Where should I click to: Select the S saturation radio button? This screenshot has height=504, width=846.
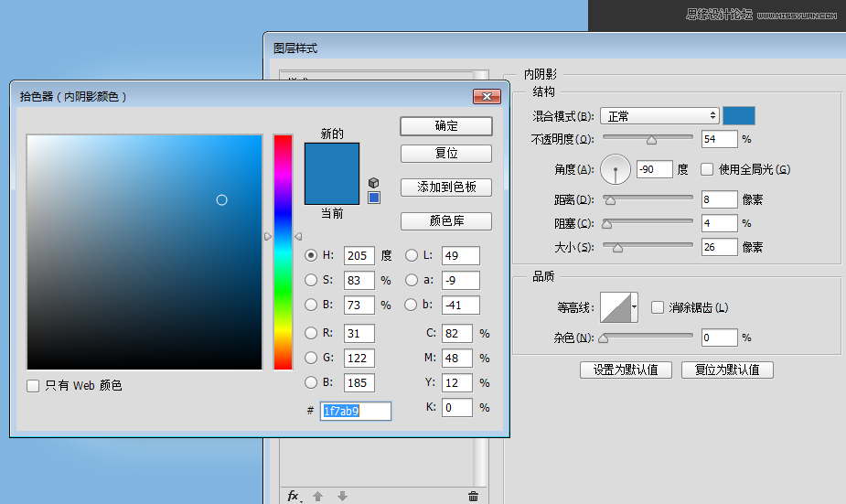(312, 280)
